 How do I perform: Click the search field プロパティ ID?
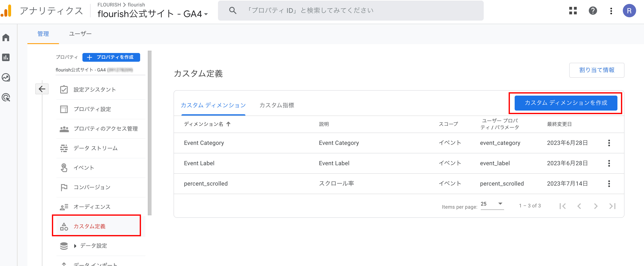(x=350, y=11)
